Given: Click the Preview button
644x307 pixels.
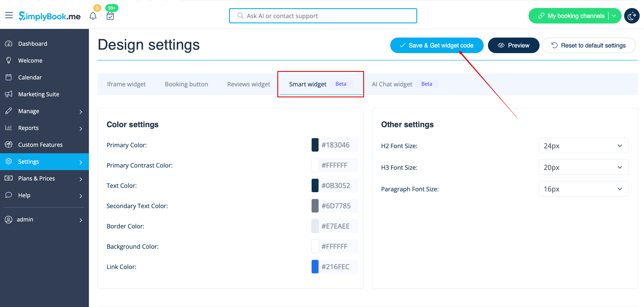Looking at the screenshot, I should point(513,46).
